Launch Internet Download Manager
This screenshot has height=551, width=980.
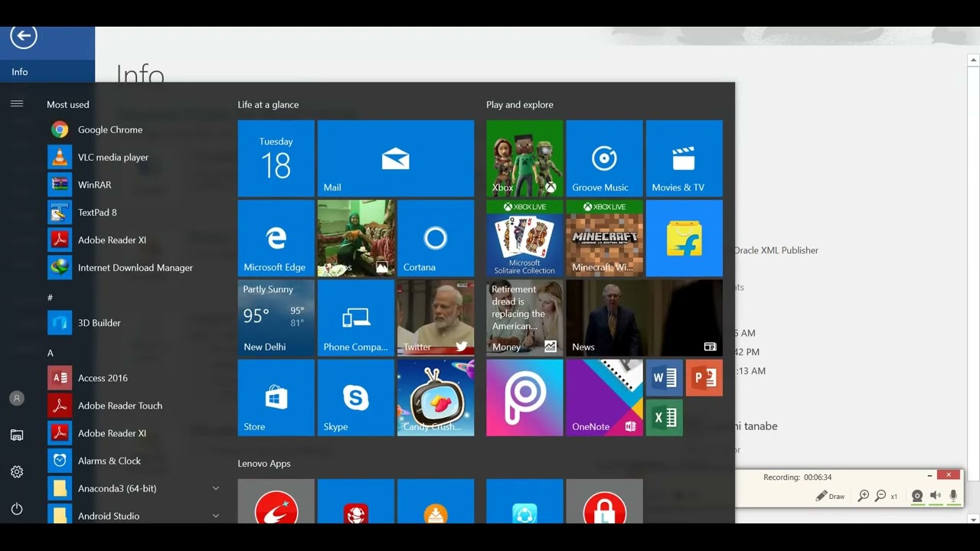[134, 268]
